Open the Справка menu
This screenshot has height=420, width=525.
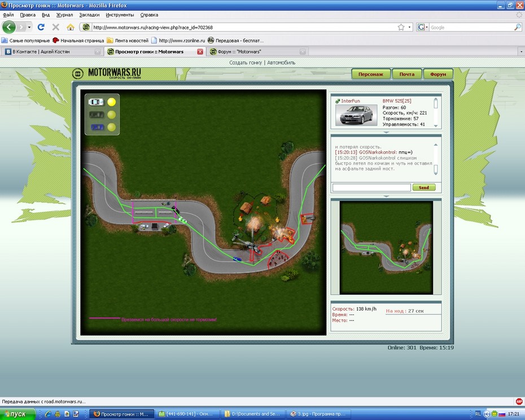[149, 15]
